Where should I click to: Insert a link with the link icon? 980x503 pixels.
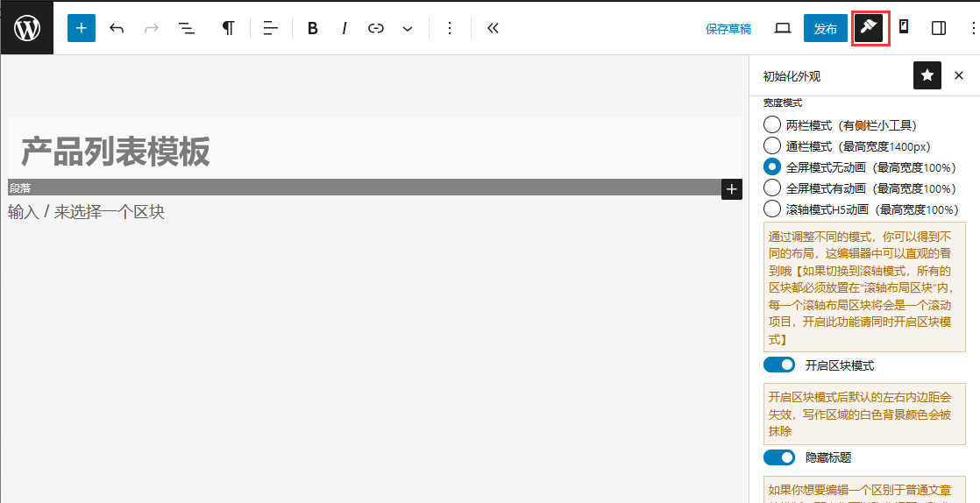pos(376,28)
